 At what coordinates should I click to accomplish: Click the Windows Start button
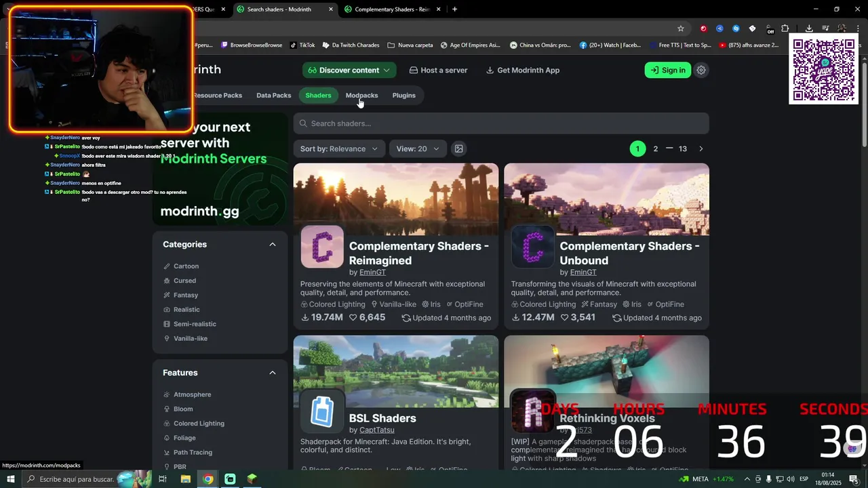pos(11,479)
